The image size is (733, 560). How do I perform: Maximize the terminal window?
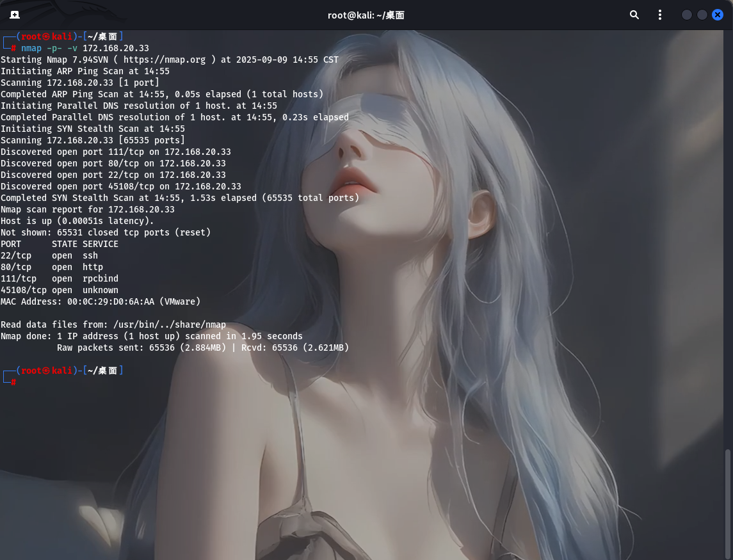[x=702, y=15]
